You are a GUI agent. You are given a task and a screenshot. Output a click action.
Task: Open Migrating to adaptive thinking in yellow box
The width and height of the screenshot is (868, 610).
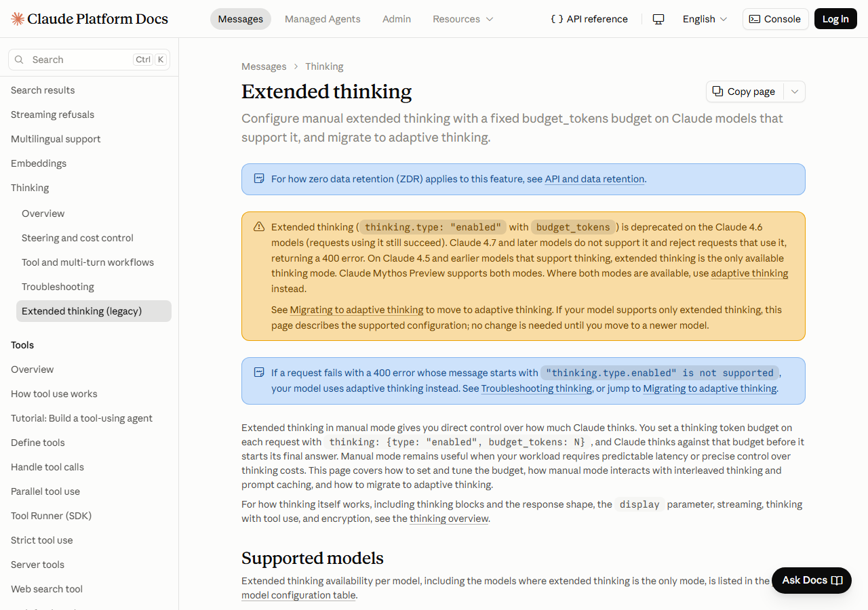click(357, 310)
